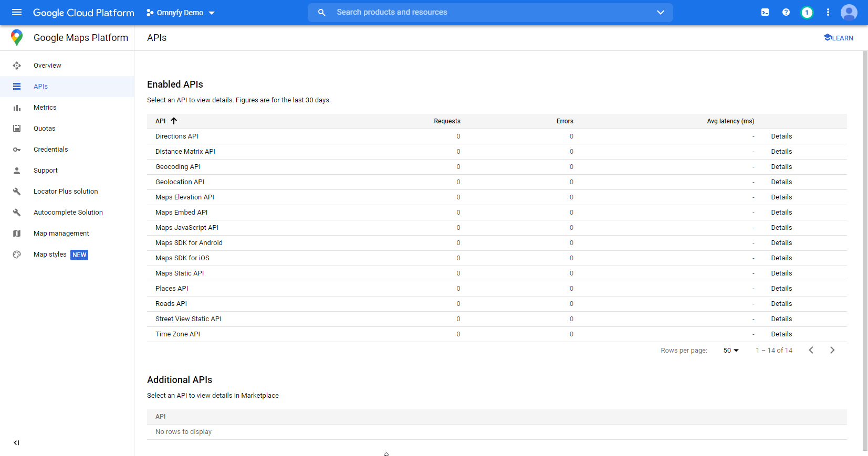This screenshot has width=868, height=456.
Task: Select Maps Static API row
Action: [497, 273]
